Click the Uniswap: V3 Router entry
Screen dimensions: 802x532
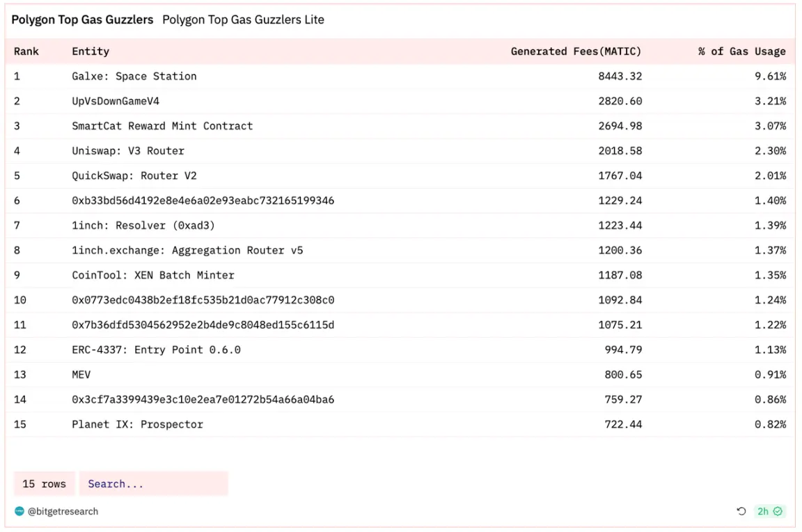click(128, 151)
